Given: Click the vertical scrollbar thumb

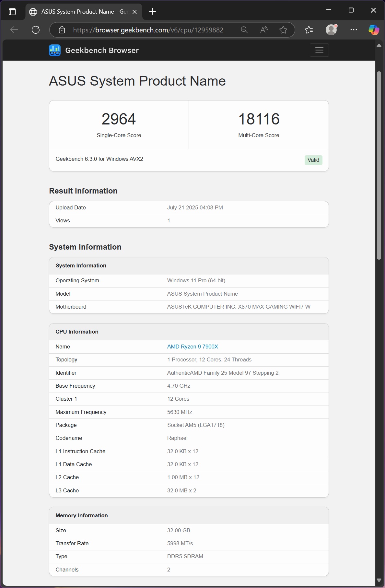Looking at the screenshot, I should [379, 165].
